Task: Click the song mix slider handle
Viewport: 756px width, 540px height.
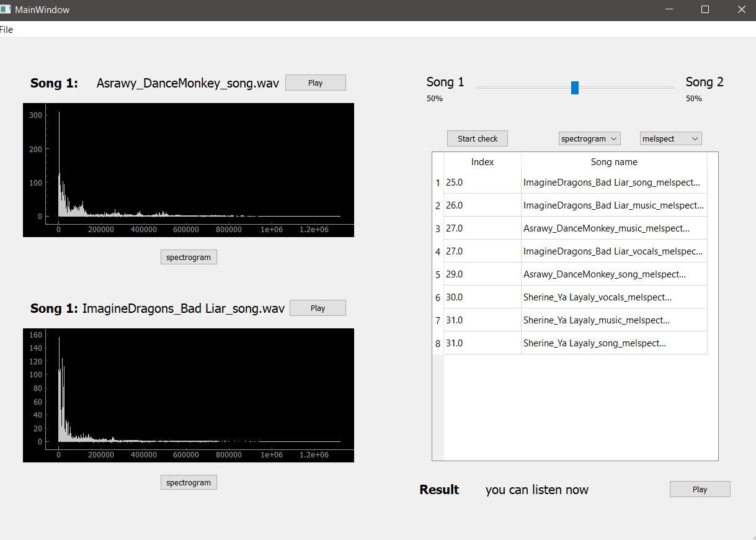Action: click(575, 88)
